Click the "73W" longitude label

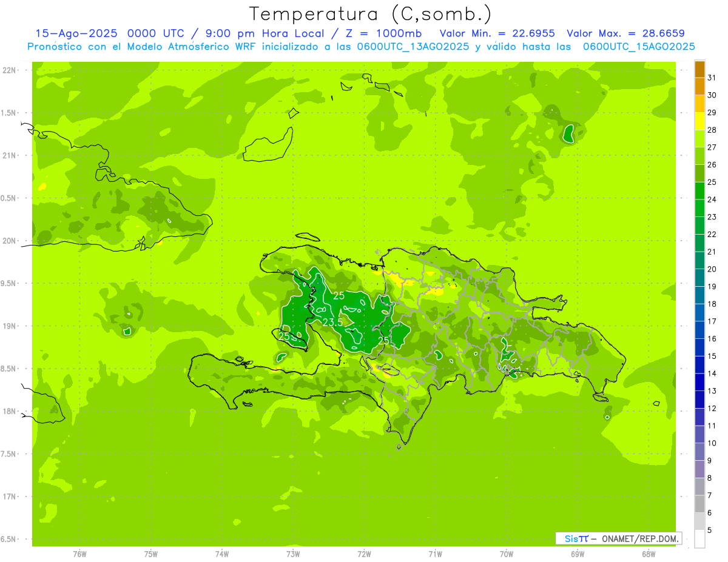(293, 554)
